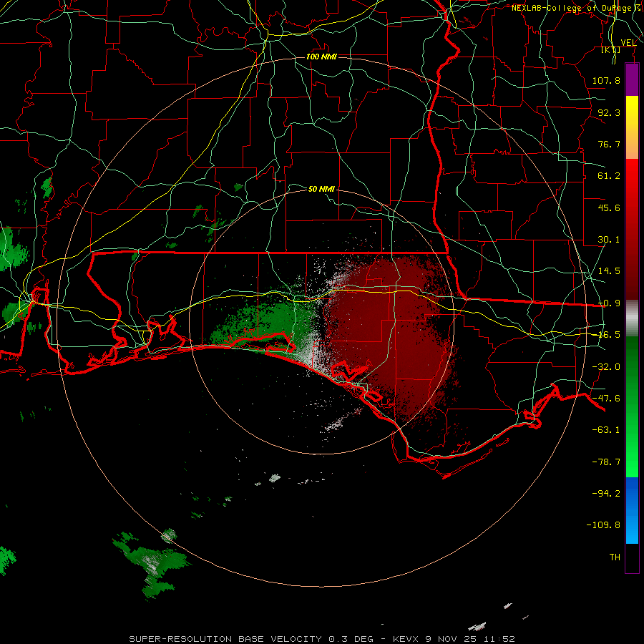The image size is (644, 644).
Task: Click the gray near-zero color bar segment
Action: (x=632, y=318)
